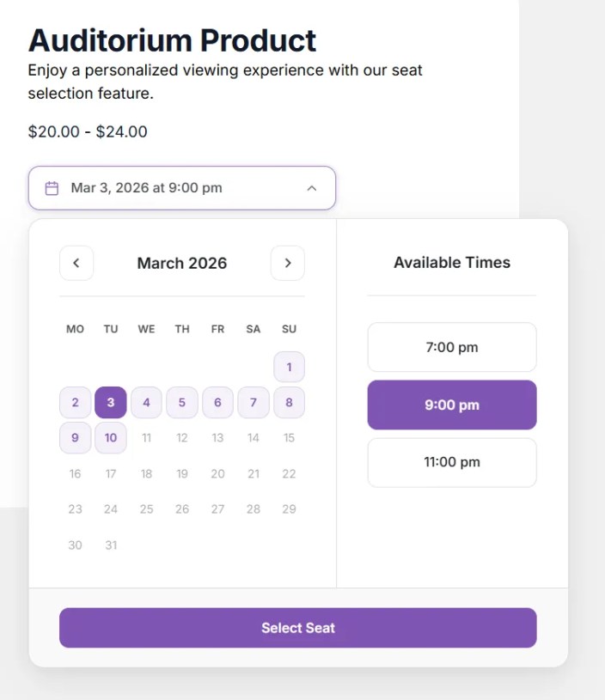The height and width of the screenshot is (700, 605).
Task: Click the calendar icon in the date field
Action: (x=53, y=187)
